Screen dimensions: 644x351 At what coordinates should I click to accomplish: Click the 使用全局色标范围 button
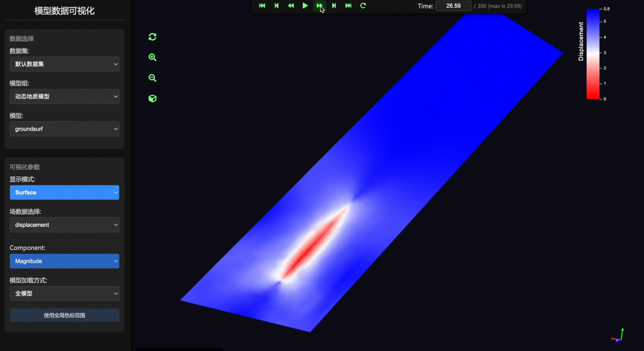pos(64,315)
